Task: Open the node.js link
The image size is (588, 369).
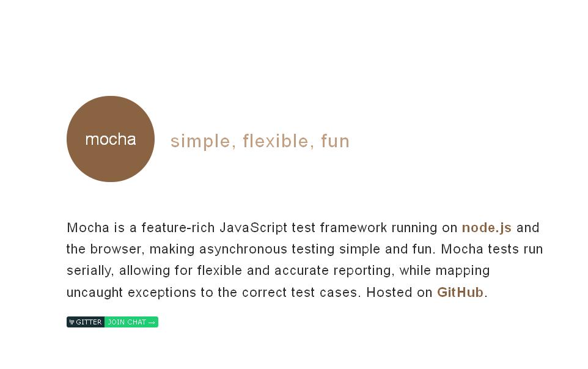Action: pyautogui.click(x=487, y=228)
